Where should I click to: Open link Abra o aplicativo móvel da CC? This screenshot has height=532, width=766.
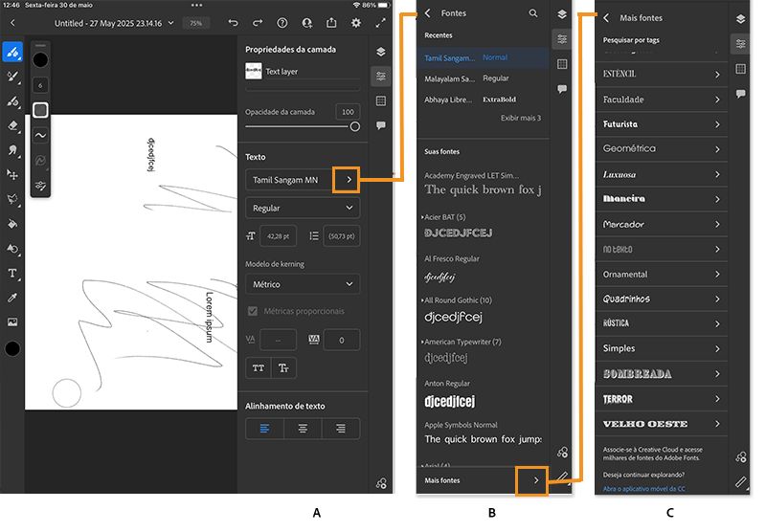tap(643, 489)
